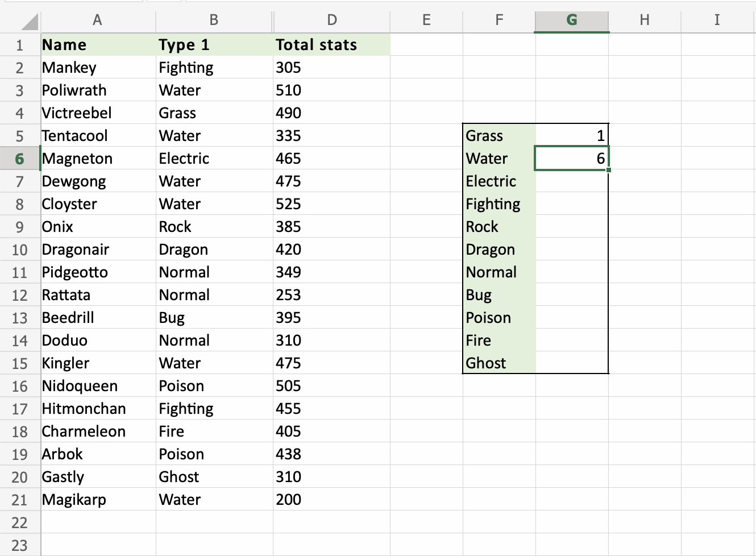This screenshot has height=556, width=756.
Task: Click the Grass count cell showing 1
Action: pos(572,136)
